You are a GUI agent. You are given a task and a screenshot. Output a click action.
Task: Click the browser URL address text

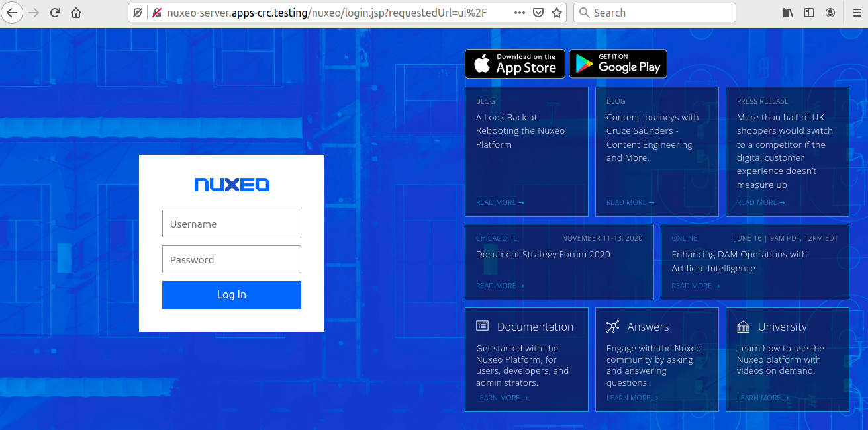pos(327,13)
